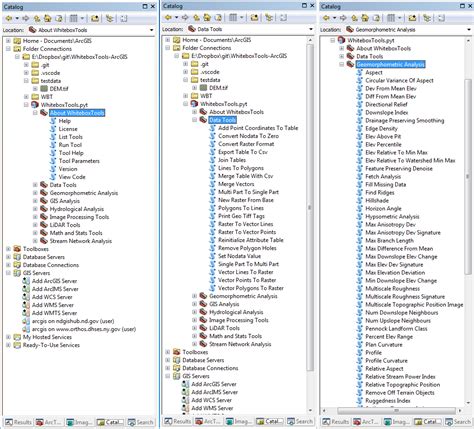Select the Hillshade tool in Geomorphometric Analysis

click(377, 201)
